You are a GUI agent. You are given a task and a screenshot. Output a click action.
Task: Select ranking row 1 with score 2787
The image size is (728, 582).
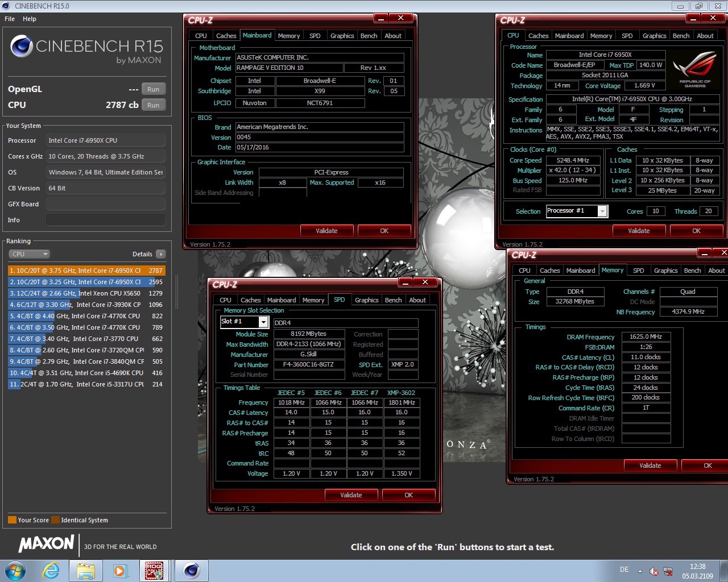click(x=86, y=271)
